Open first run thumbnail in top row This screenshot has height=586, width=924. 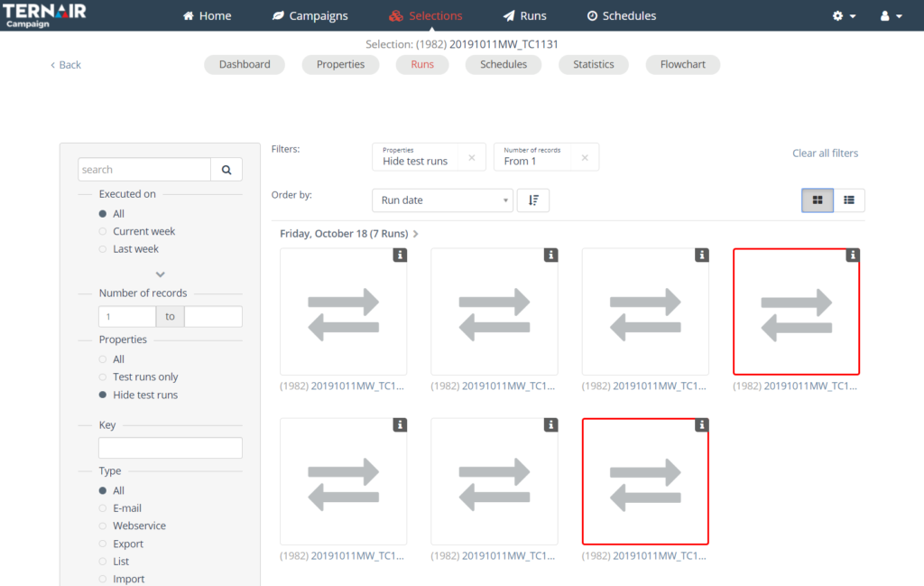coord(344,312)
